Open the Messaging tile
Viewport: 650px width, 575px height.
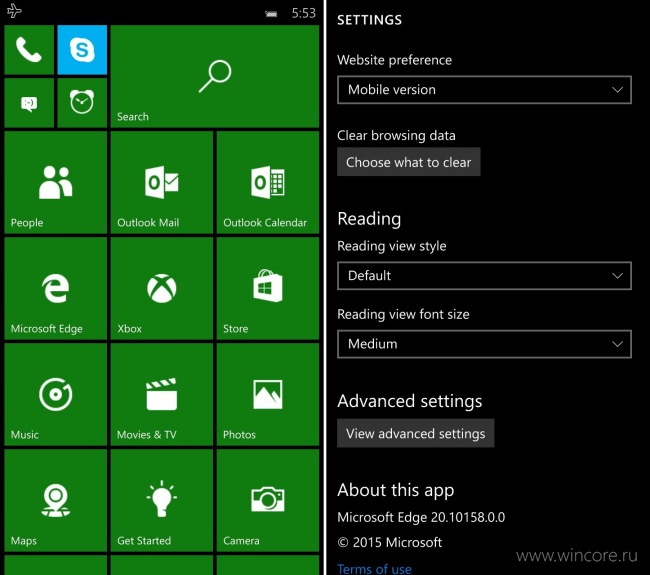(x=29, y=103)
